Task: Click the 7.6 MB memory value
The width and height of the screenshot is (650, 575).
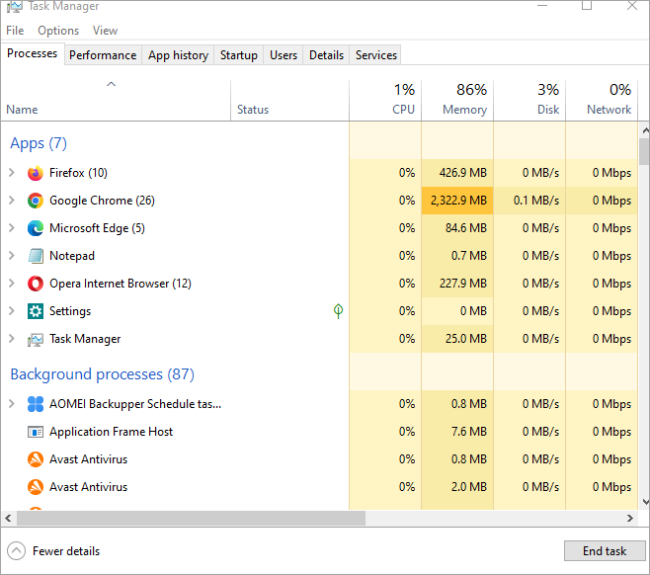Action: click(469, 432)
